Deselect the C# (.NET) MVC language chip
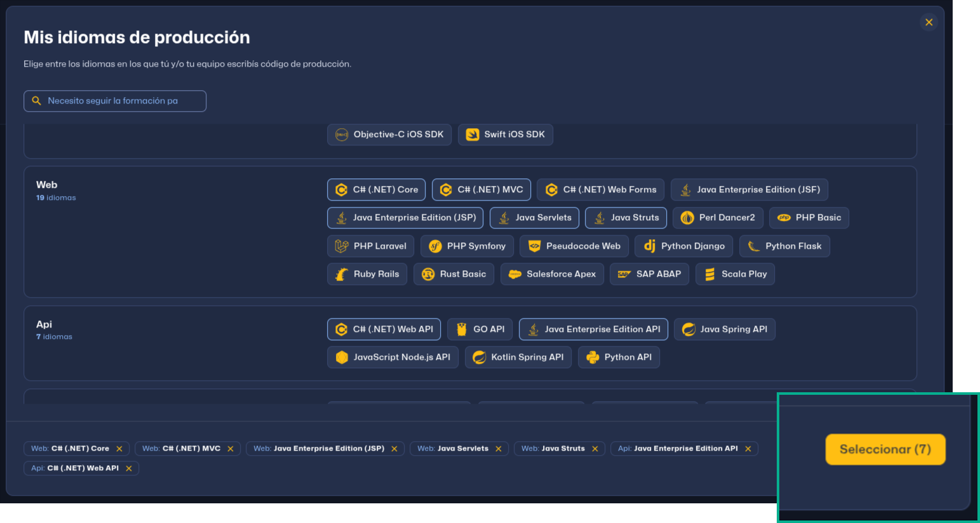 [481, 190]
